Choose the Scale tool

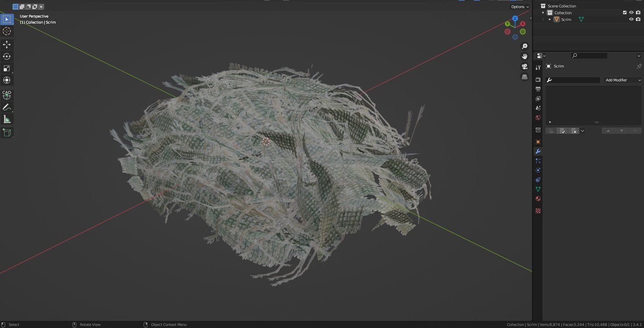tap(7, 68)
